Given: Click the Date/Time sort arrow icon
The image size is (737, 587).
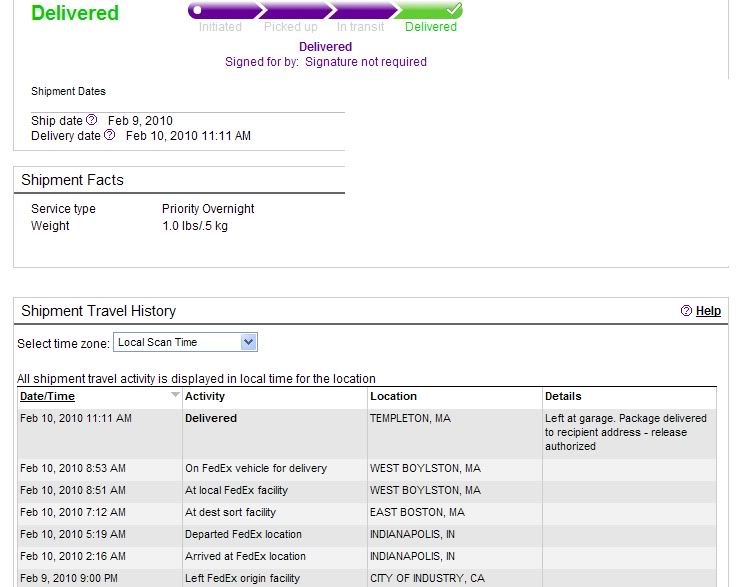Looking at the screenshot, I should (x=175, y=395).
